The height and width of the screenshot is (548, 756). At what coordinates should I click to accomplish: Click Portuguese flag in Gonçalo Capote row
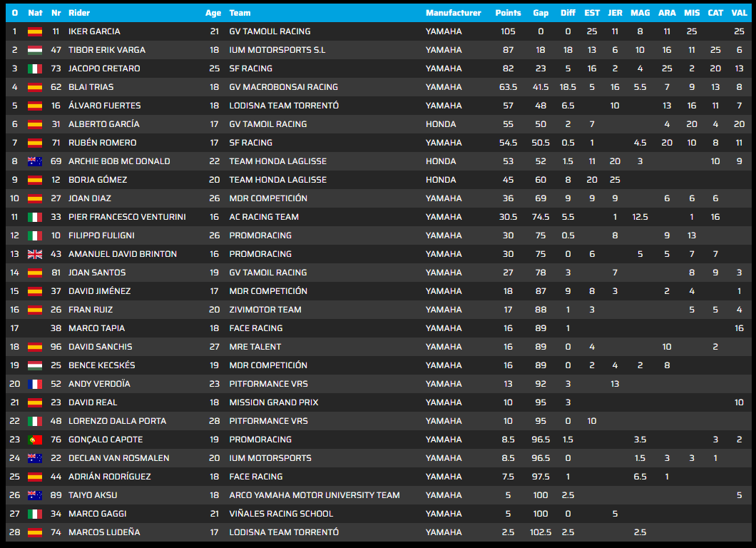(35, 440)
